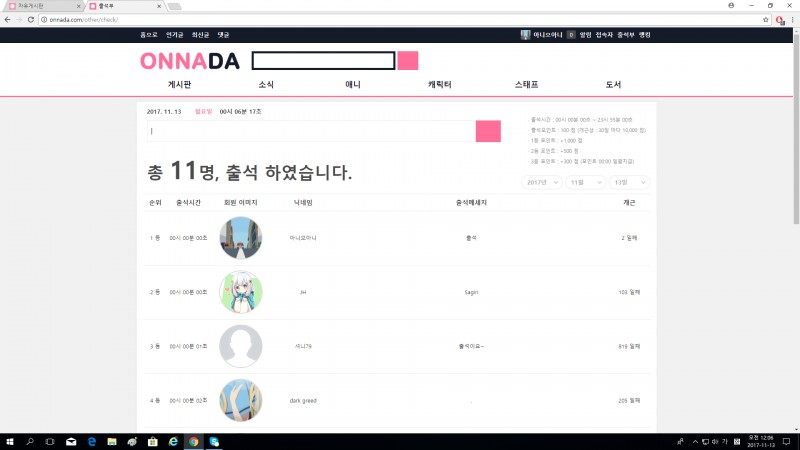Click the 인기글 link in top bar
Screen dimensions: 800x450
175,35
